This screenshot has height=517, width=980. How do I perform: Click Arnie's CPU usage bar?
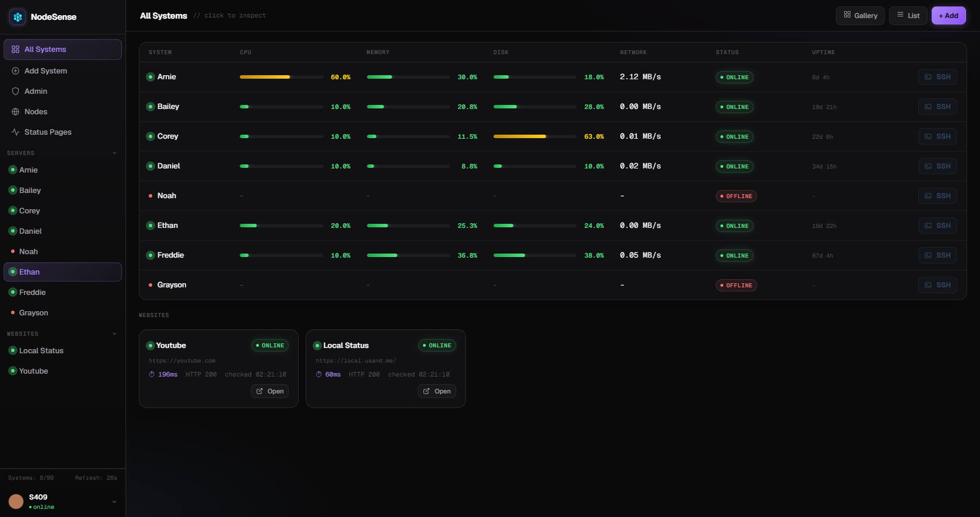(x=281, y=77)
